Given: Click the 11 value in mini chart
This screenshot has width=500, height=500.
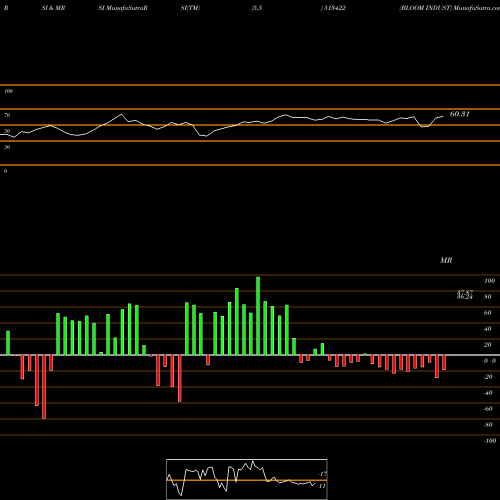Looking at the screenshot, I should tap(322, 486).
